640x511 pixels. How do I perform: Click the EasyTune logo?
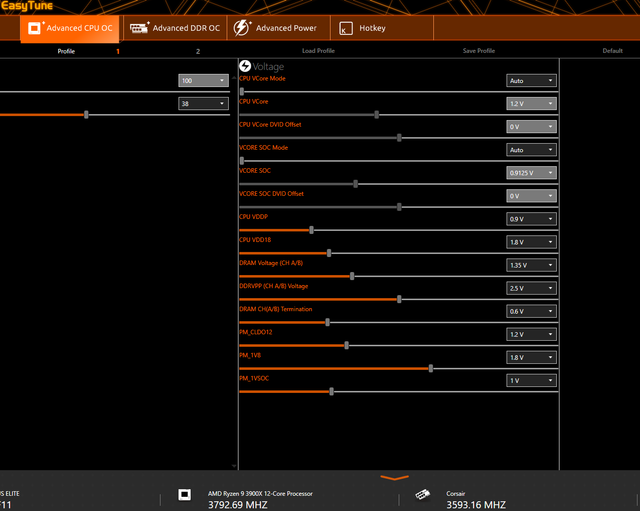(27, 6)
